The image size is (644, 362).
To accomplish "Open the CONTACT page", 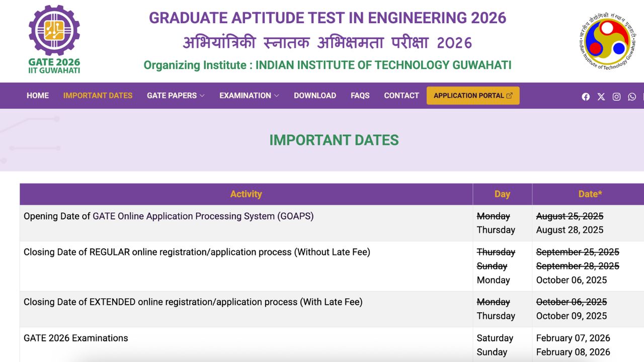I will [x=401, y=96].
